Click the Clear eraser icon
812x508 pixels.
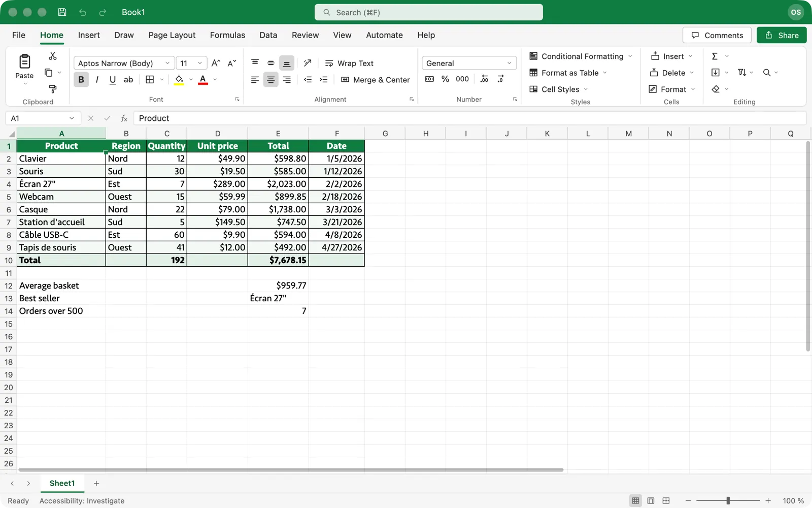pos(716,89)
